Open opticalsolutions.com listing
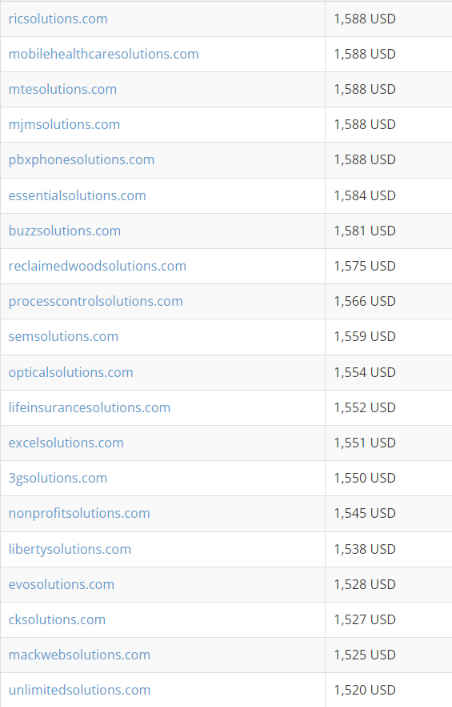The width and height of the screenshot is (452, 707). (70, 373)
